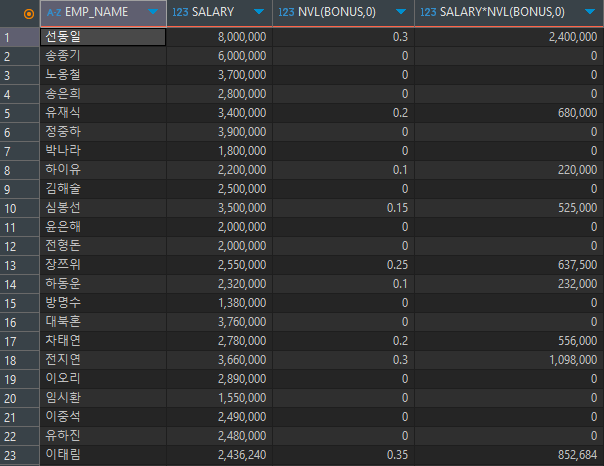Select row number 1 header
The height and width of the screenshot is (466, 604).
(20, 37)
